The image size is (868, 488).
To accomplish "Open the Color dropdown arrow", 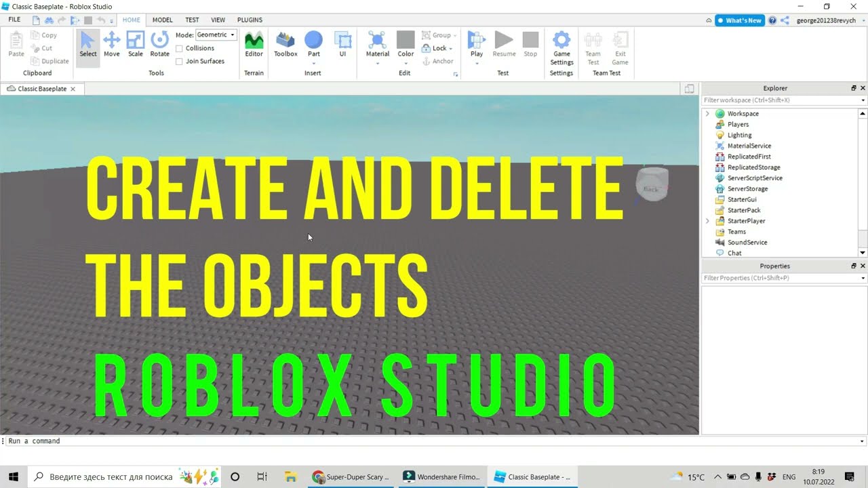I will (x=406, y=63).
